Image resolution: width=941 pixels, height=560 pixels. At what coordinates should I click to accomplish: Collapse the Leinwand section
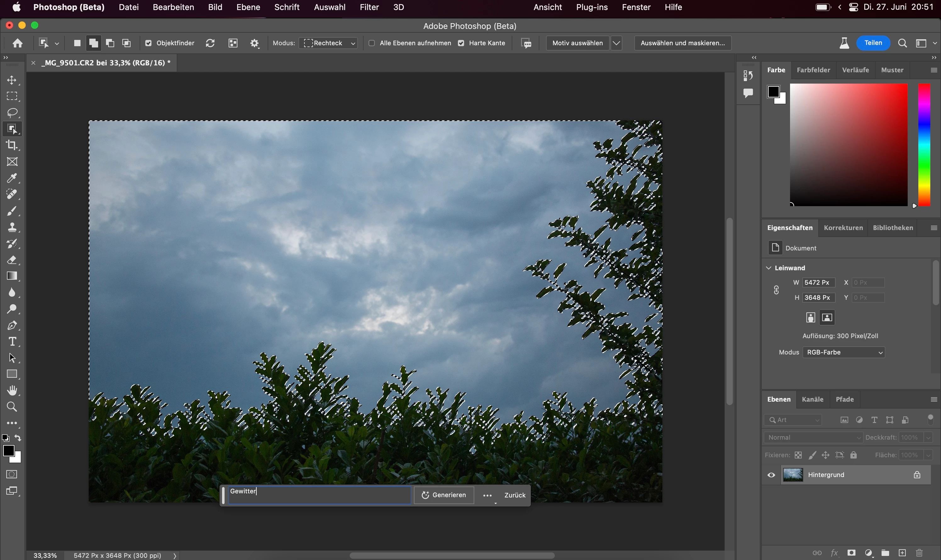pyautogui.click(x=769, y=268)
